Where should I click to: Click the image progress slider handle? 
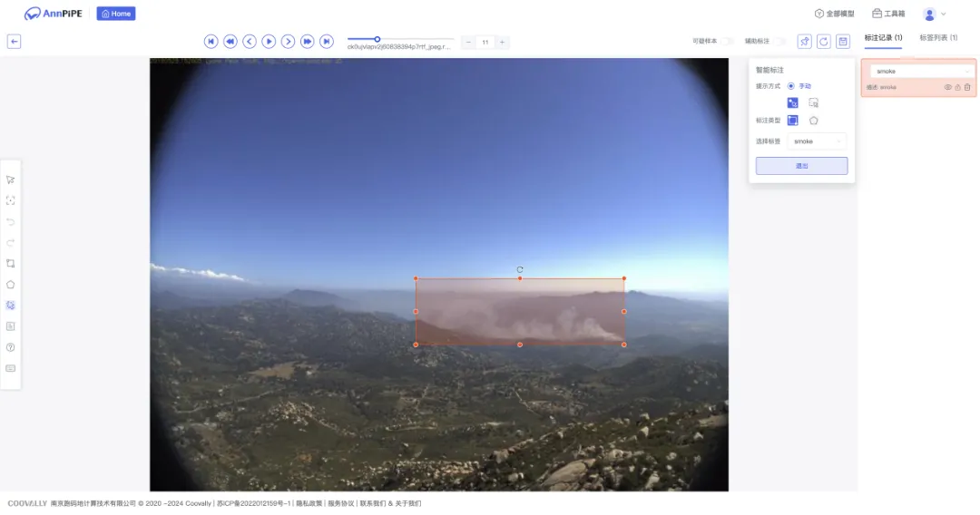(x=377, y=39)
